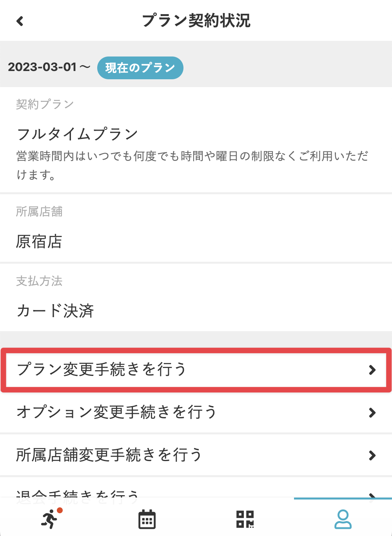The height and width of the screenshot is (536, 392).
Task: Click the 支払方法 section label
Action: point(39,281)
